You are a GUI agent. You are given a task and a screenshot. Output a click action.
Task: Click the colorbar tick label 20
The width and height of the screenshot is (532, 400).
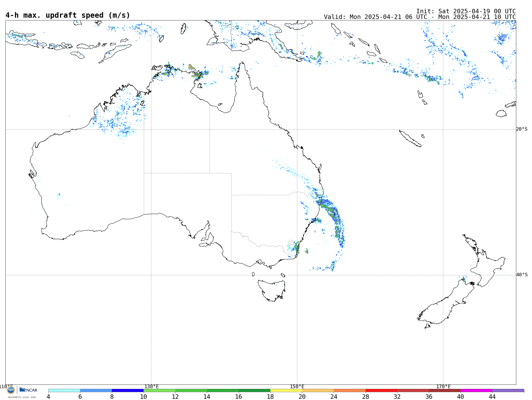pos(302,397)
